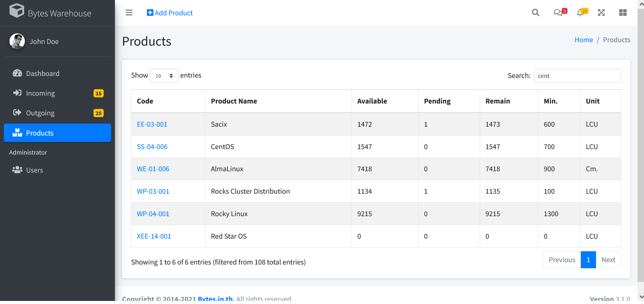
Task: Click the vertical page scrollbar
Action: click(x=641, y=145)
